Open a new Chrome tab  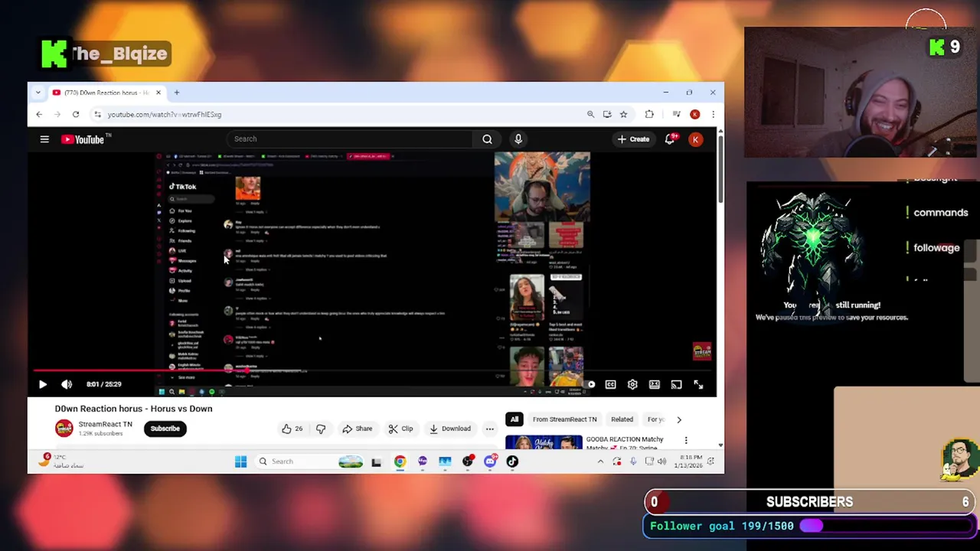coord(176,93)
